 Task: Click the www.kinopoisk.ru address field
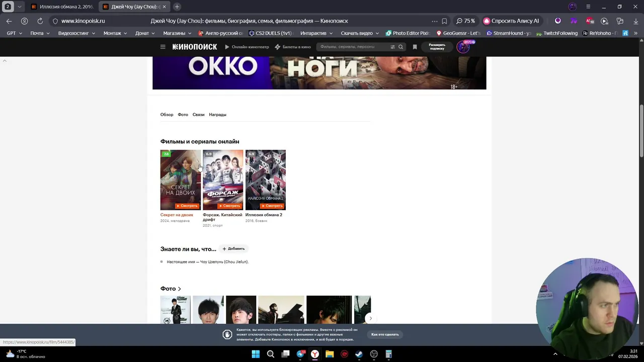(x=83, y=21)
